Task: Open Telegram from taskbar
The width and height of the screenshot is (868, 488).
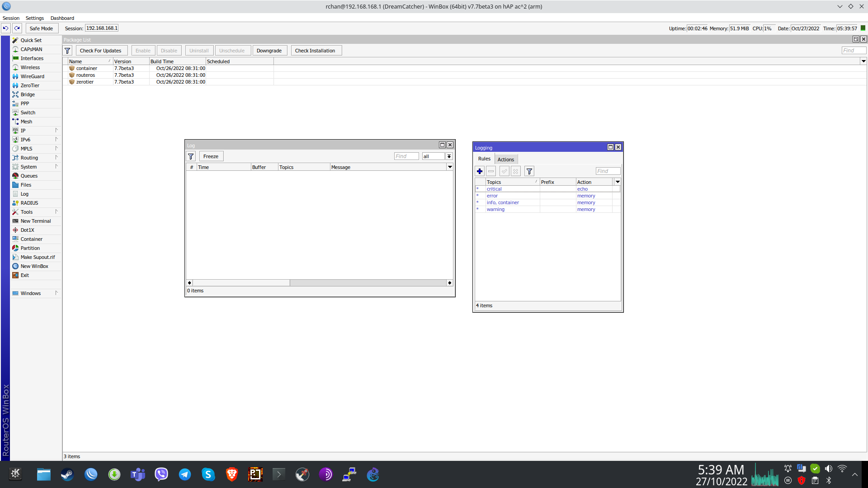Action: click(x=185, y=474)
